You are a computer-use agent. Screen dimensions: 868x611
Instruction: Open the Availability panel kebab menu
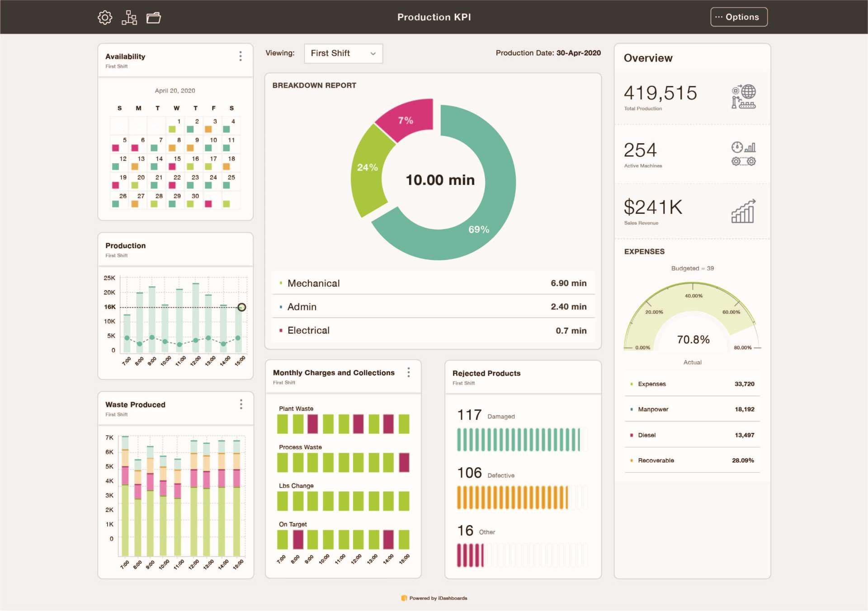[241, 56]
